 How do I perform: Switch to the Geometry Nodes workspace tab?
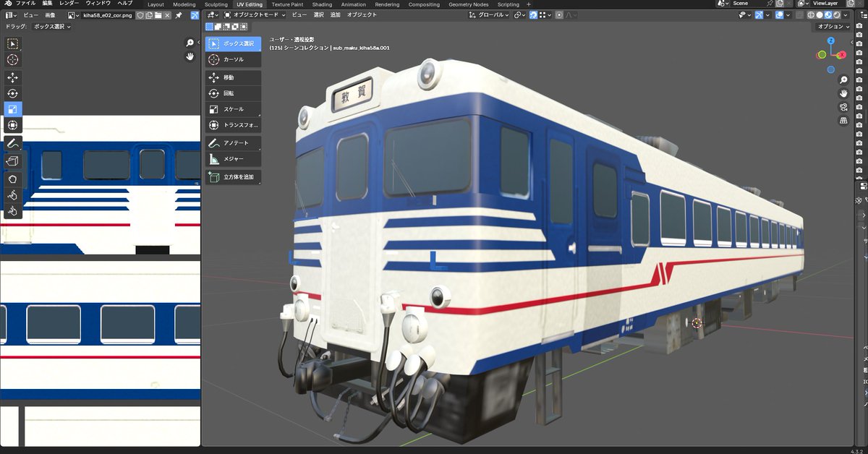click(468, 4)
